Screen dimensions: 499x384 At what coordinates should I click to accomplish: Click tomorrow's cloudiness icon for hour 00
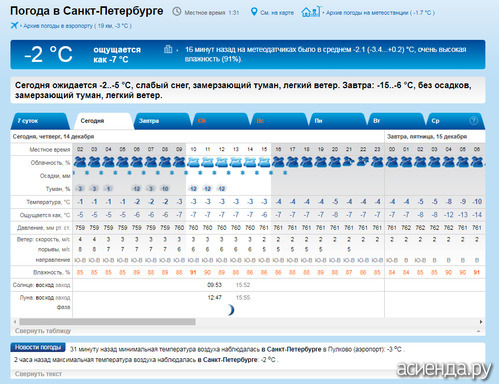392,162
